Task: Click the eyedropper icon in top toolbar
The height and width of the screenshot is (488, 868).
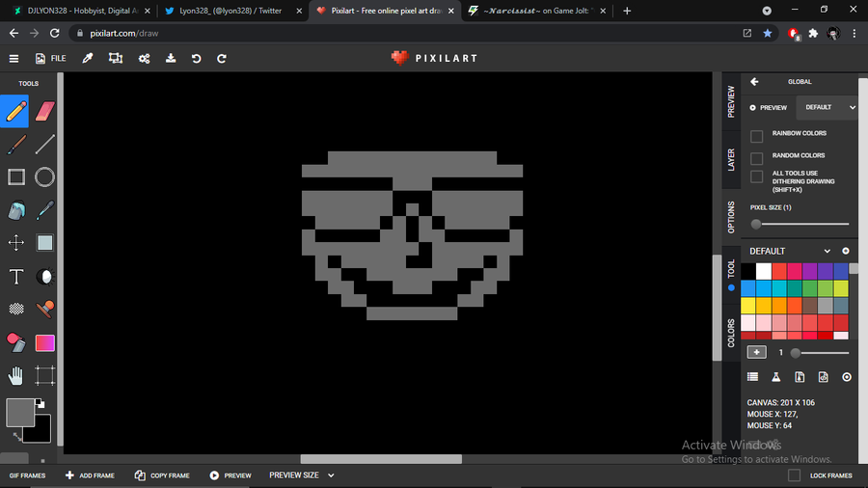Action: (88, 58)
